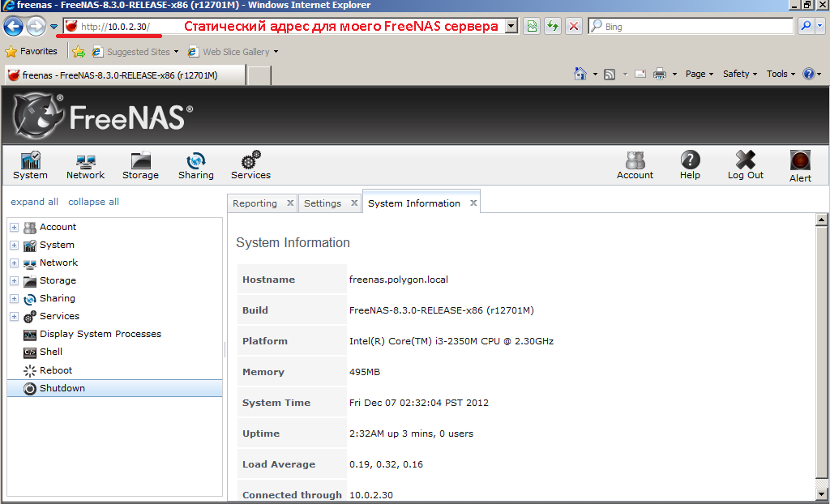This screenshot has height=504, width=830.
Task: Click the IE Help question icon
Action: coord(808,74)
